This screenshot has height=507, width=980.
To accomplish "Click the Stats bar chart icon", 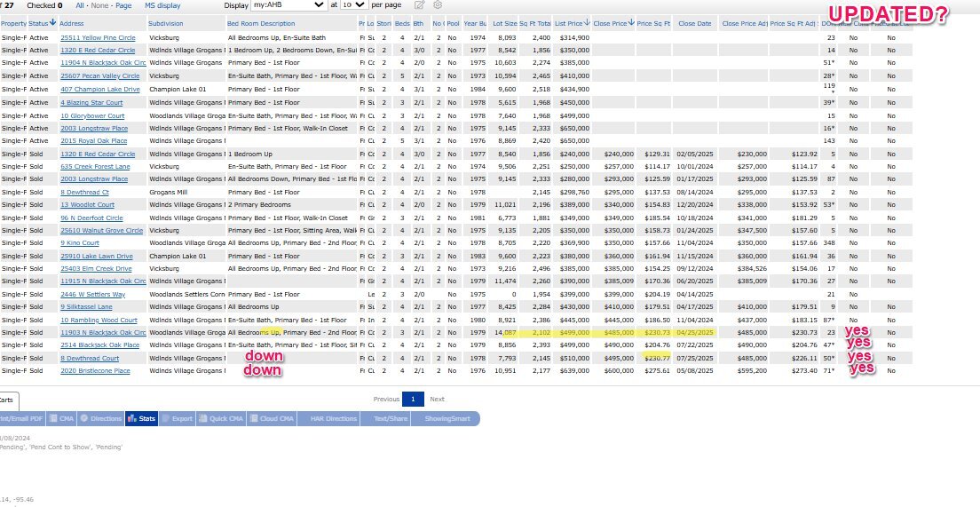I will 132,419.
